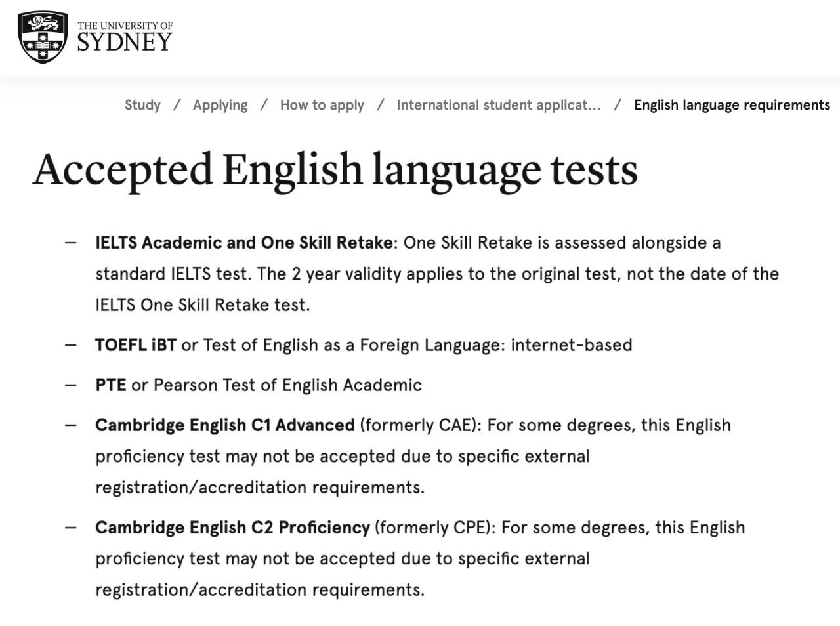
Task: Navigate to the How to apply breadcrumb
Action: point(322,105)
